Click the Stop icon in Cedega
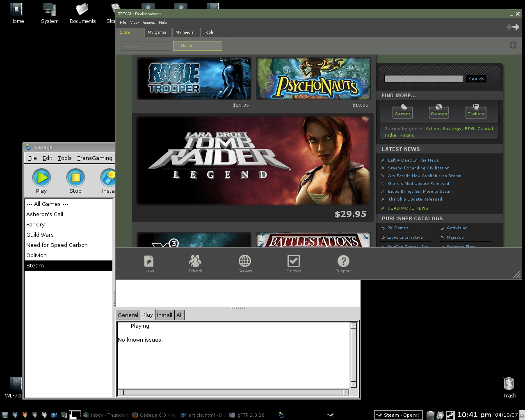This screenshot has width=525, height=420. click(75, 178)
